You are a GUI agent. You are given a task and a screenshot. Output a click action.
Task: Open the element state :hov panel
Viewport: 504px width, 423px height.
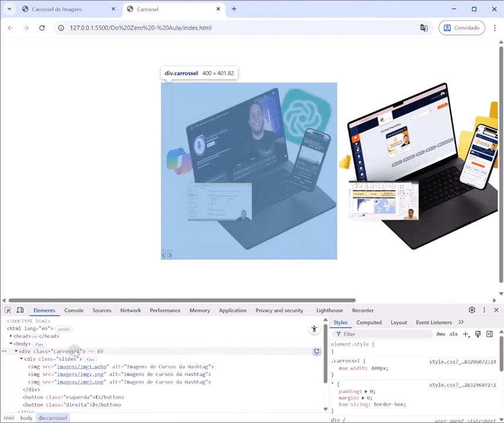pos(441,334)
